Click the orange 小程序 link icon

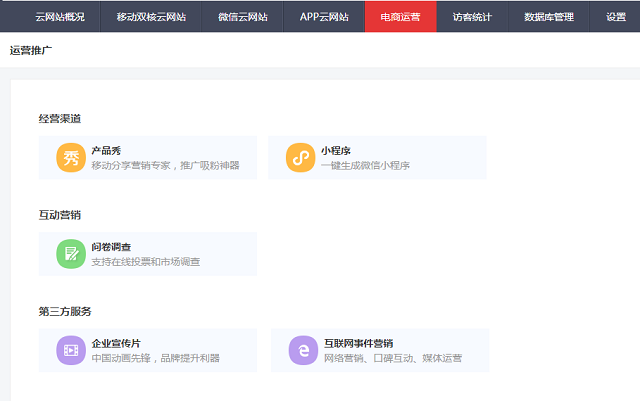tap(300, 158)
